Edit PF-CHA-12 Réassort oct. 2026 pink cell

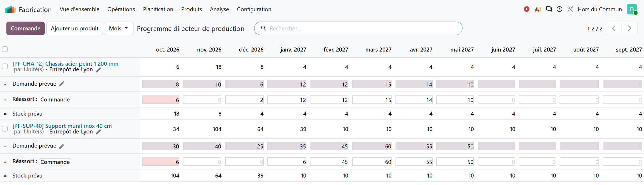(x=161, y=100)
